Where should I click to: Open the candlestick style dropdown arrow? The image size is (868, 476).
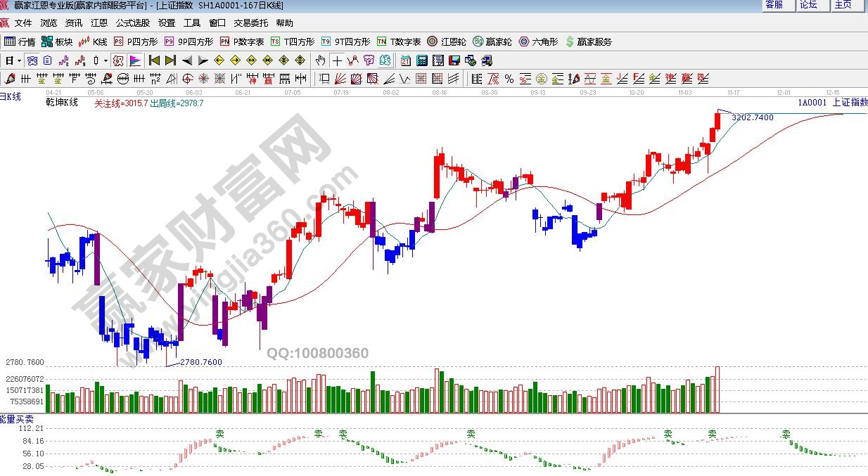tap(105, 60)
